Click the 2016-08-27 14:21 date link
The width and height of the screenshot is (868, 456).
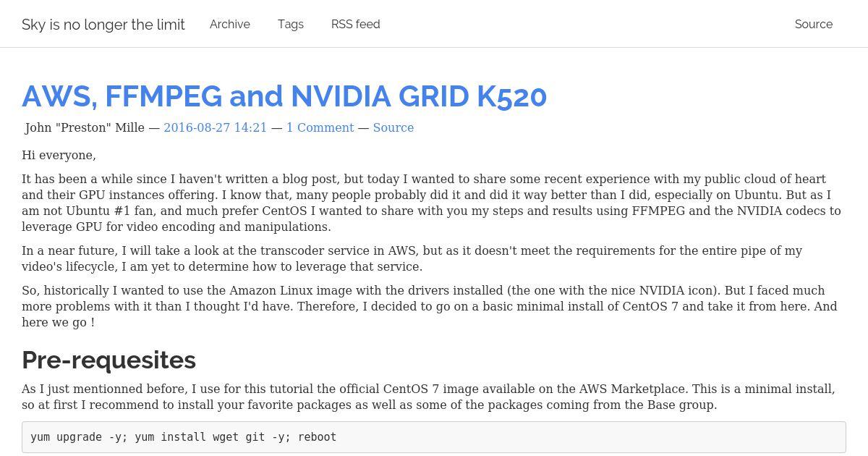[x=216, y=127]
